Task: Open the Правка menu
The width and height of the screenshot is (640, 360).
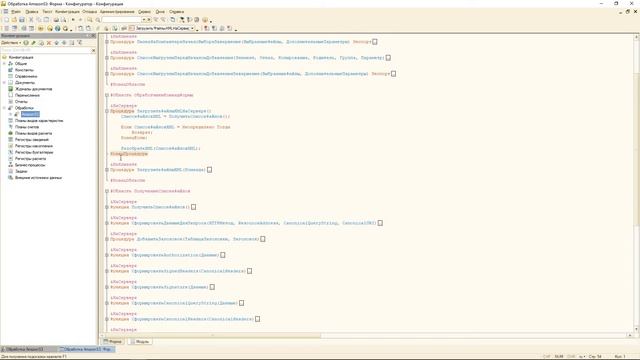Action: (31, 12)
